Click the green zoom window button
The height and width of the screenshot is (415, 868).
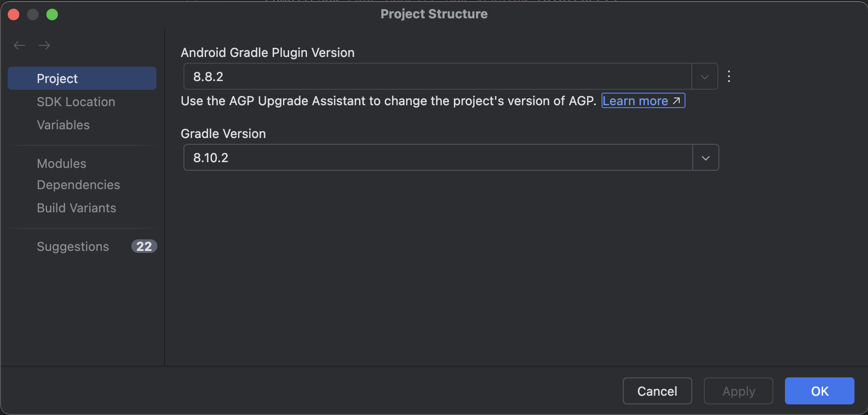point(52,14)
